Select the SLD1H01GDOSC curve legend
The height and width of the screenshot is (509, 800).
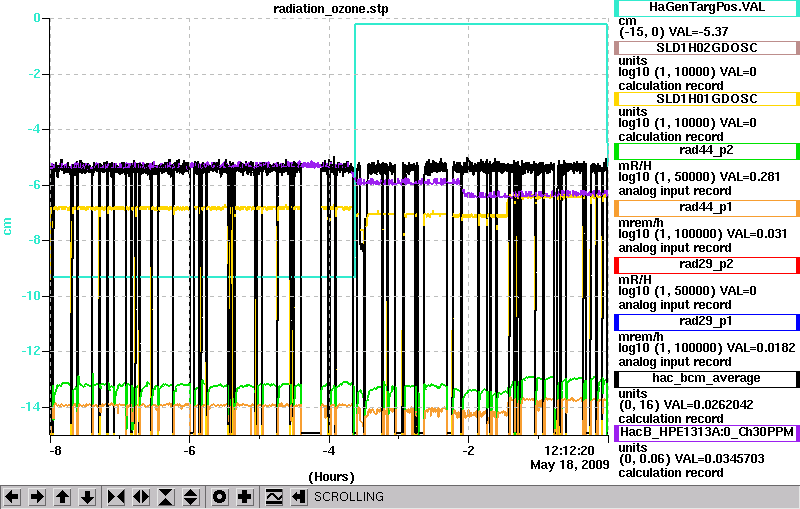click(x=707, y=99)
